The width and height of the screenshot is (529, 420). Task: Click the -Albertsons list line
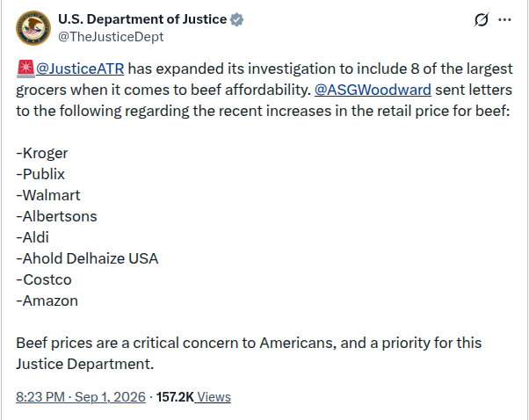point(56,216)
